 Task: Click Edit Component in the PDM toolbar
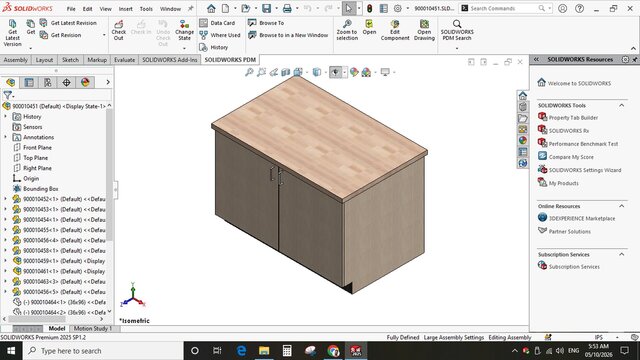click(395, 31)
